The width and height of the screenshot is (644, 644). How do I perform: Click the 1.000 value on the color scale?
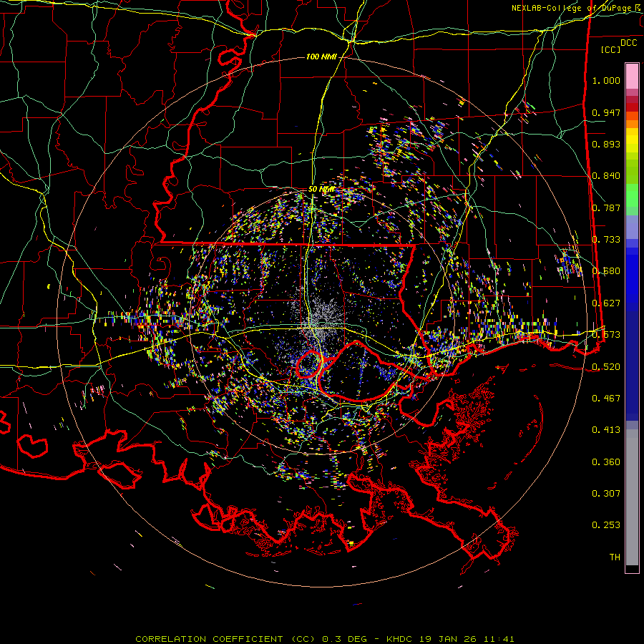pyautogui.click(x=606, y=80)
